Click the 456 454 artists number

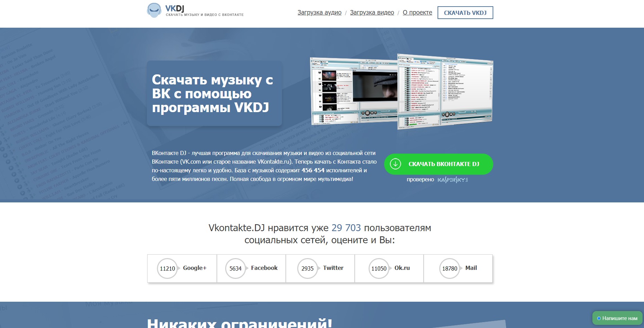[x=313, y=170]
